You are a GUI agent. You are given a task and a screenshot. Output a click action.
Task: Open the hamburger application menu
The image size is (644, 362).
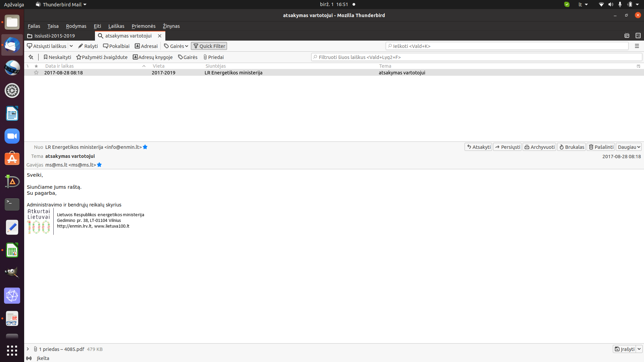tap(637, 46)
